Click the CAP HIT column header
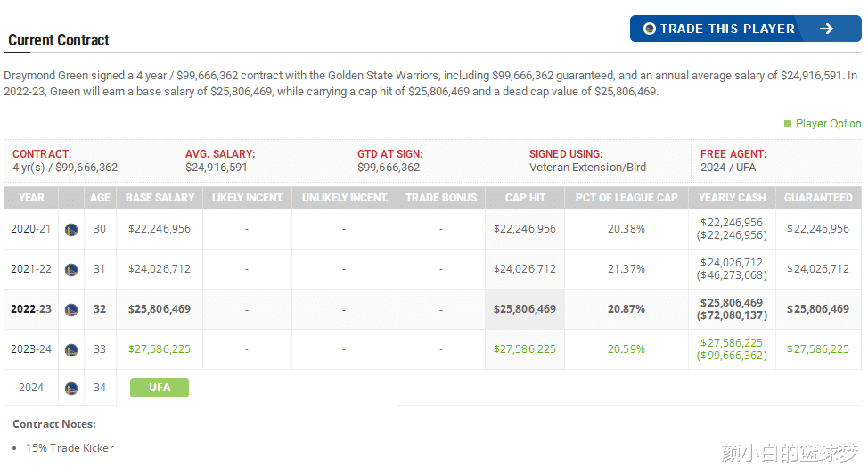This screenshot has height=475, width=868. click(x=525, y=198)
